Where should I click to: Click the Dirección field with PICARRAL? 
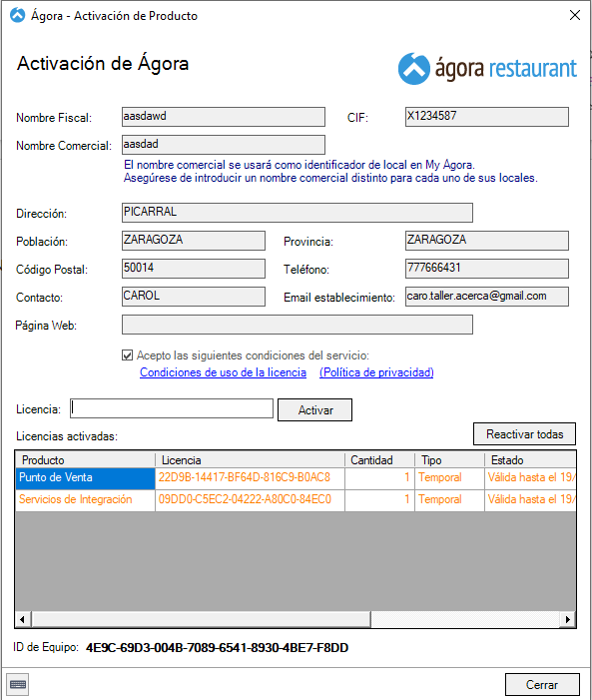click(297, 213)
